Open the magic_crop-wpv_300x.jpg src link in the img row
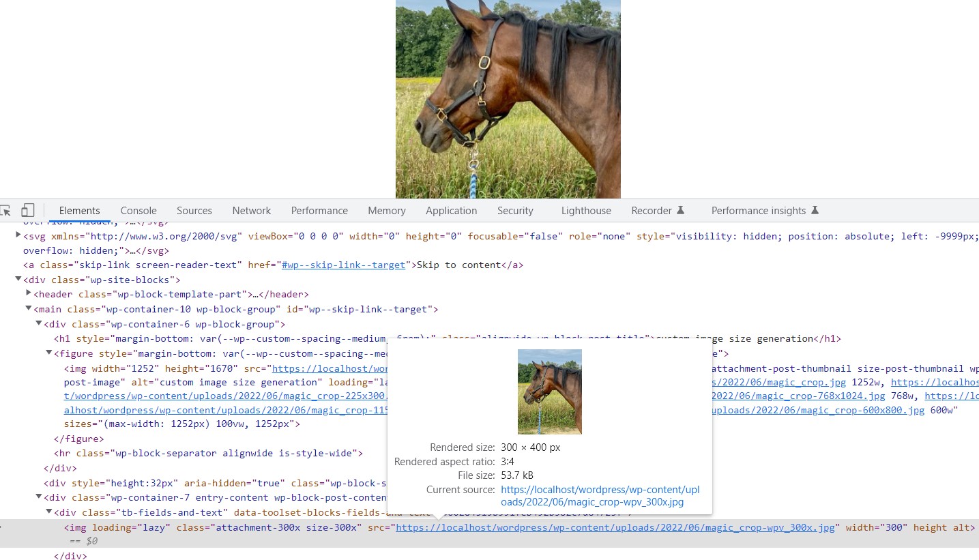 615,527
